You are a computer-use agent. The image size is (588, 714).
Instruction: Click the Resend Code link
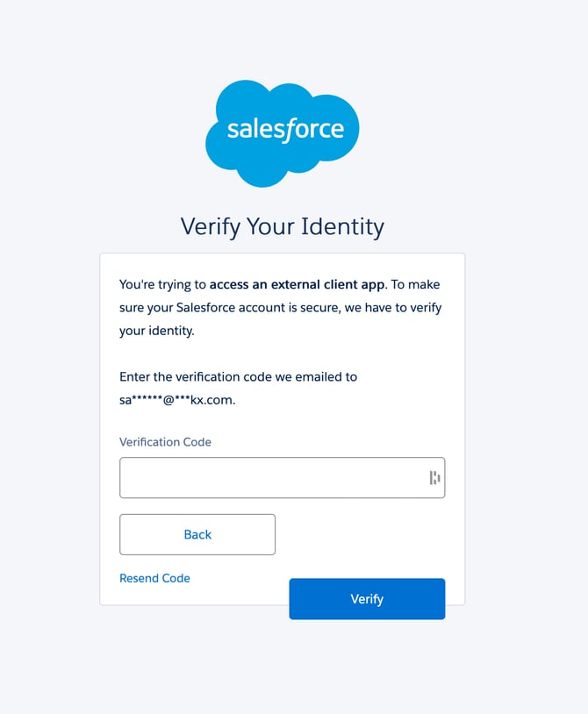[154, 578]
